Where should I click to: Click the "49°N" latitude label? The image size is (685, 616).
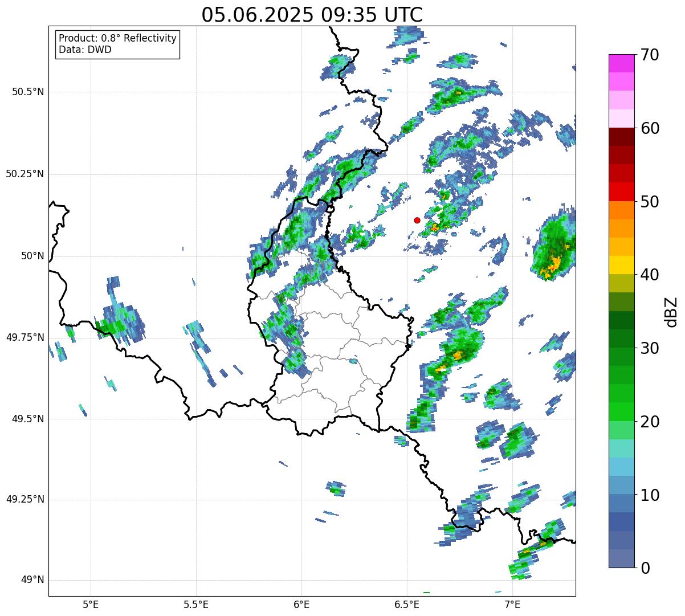coord(32,580)
